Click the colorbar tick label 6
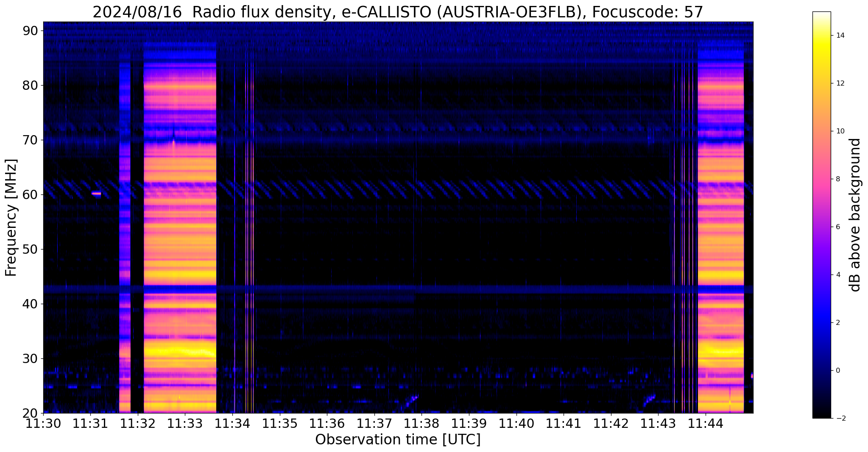The image size is (868, 452). 838,227
